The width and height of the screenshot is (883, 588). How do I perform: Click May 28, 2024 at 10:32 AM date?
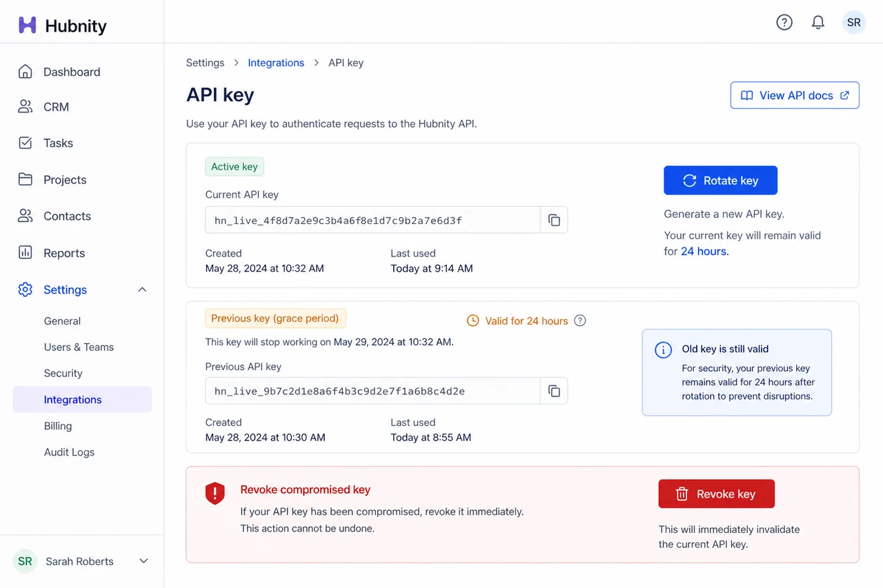[265, 268]
